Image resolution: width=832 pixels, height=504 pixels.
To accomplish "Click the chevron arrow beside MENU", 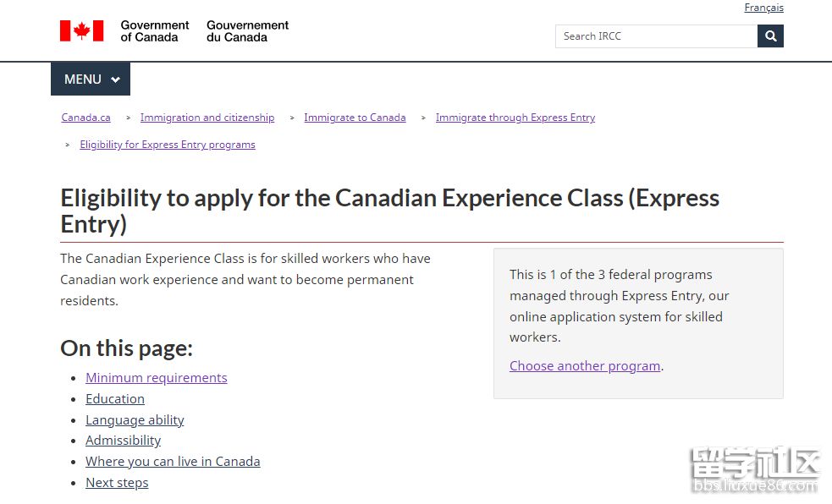I will point(115,79).
